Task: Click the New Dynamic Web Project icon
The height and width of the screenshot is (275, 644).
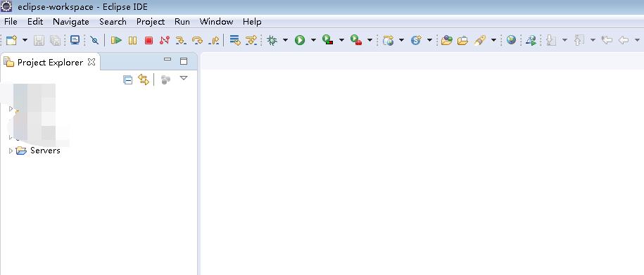Action: [x=388, y=40]
